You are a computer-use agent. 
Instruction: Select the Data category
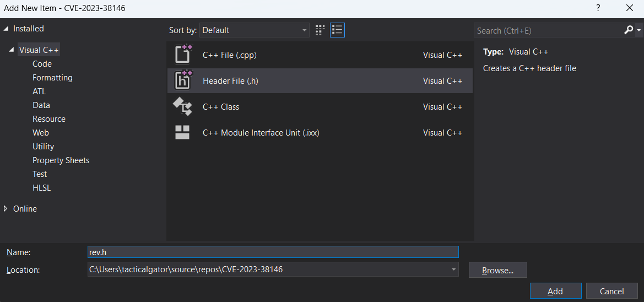coord(41,105)
